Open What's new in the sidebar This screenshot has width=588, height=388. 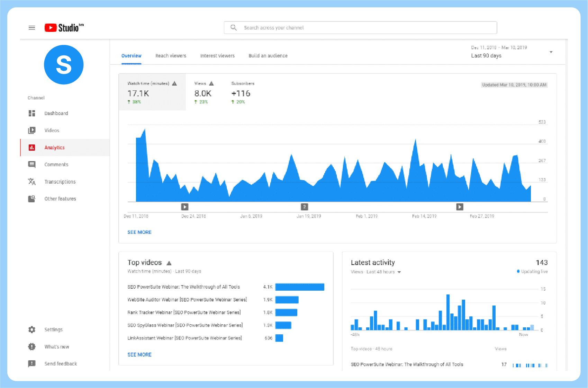pyautogui.click(x=65, y=346)
